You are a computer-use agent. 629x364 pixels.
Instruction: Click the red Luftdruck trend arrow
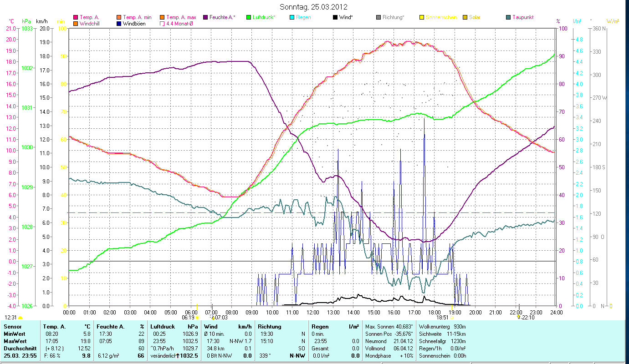tap(178, 355)
